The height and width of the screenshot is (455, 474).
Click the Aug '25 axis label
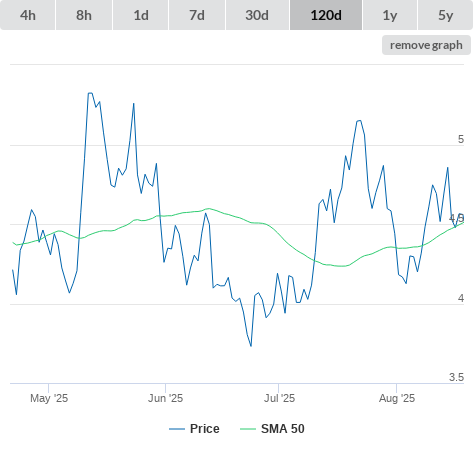point(397,398)
